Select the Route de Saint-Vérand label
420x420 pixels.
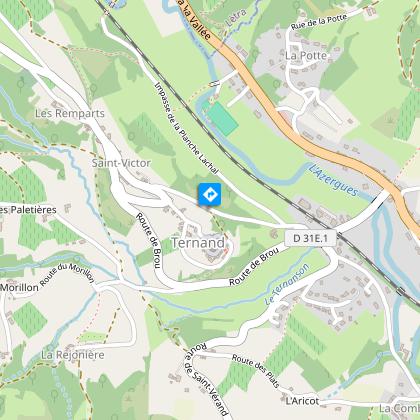[x=206, y=379]
